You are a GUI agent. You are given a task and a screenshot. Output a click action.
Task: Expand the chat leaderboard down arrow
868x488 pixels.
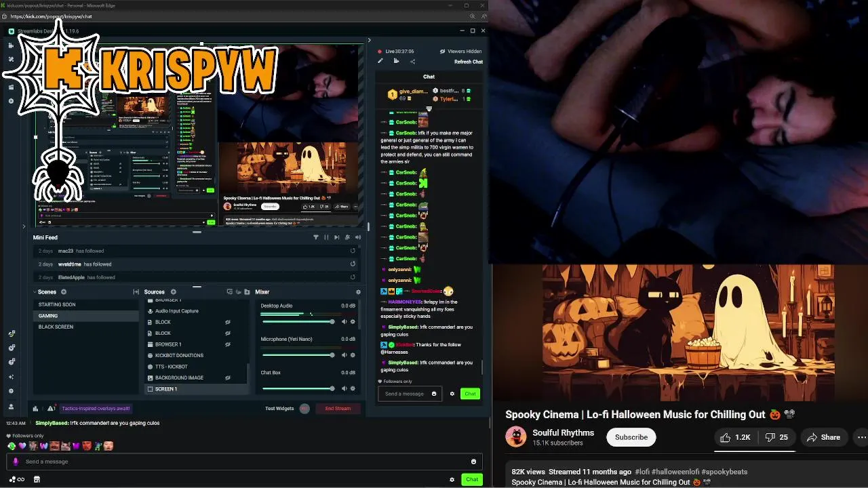point(429,108)
